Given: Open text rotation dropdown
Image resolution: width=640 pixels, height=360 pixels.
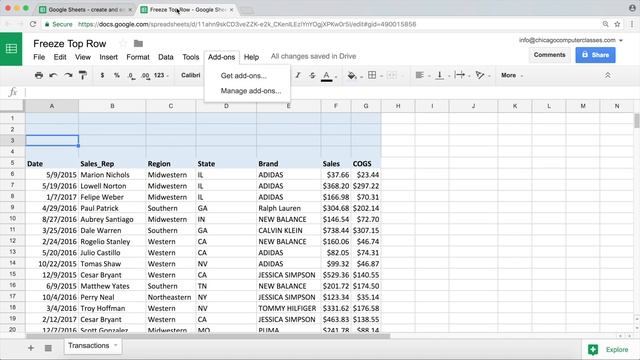Looking at the screenshot, I should tap(480, 75).
